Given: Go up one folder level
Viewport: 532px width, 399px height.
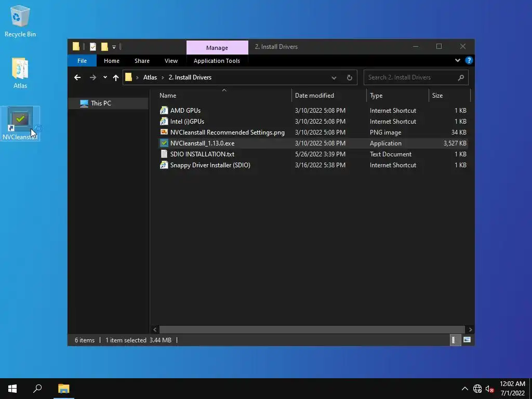Looking at the screenshot, I should coord(116,77).
